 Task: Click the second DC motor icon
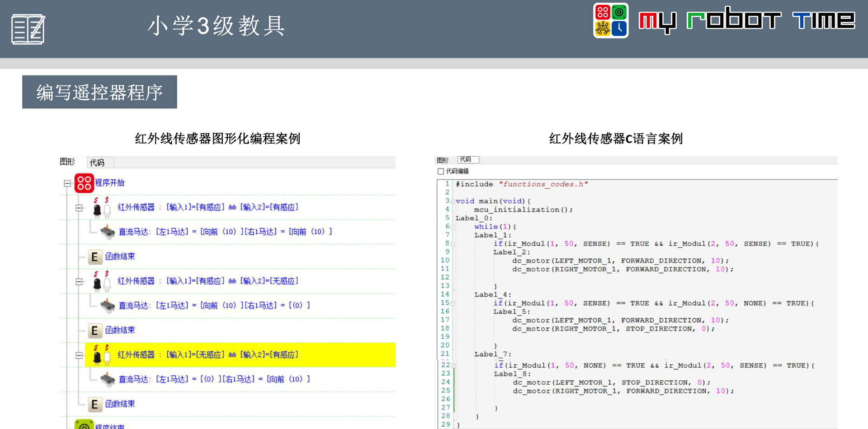point(107,306)
